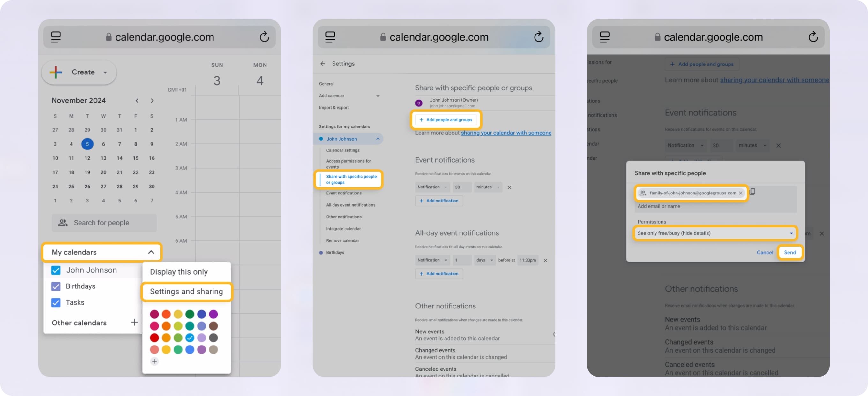
Task: Click Cancel in share dialog
Action: click(765, 252)
